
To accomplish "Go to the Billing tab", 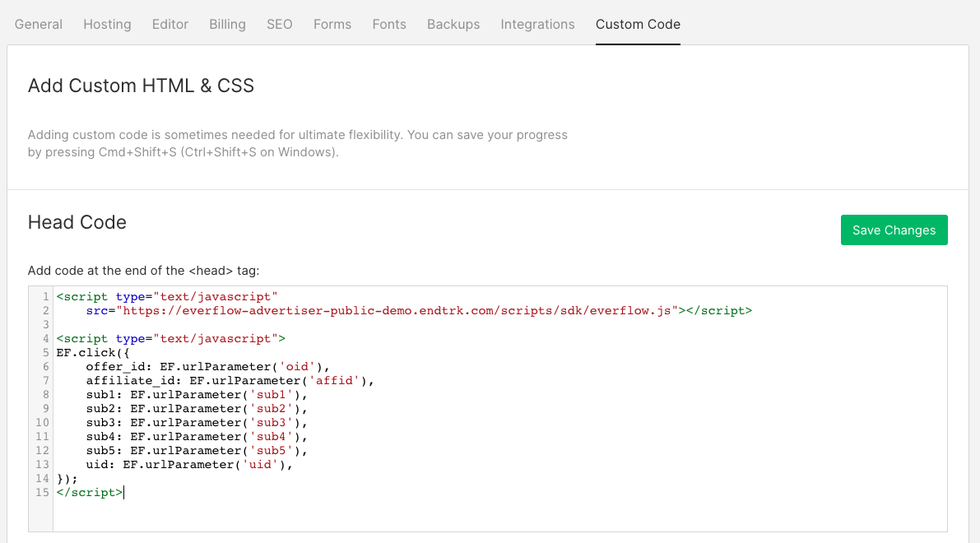I will [227, 25].
